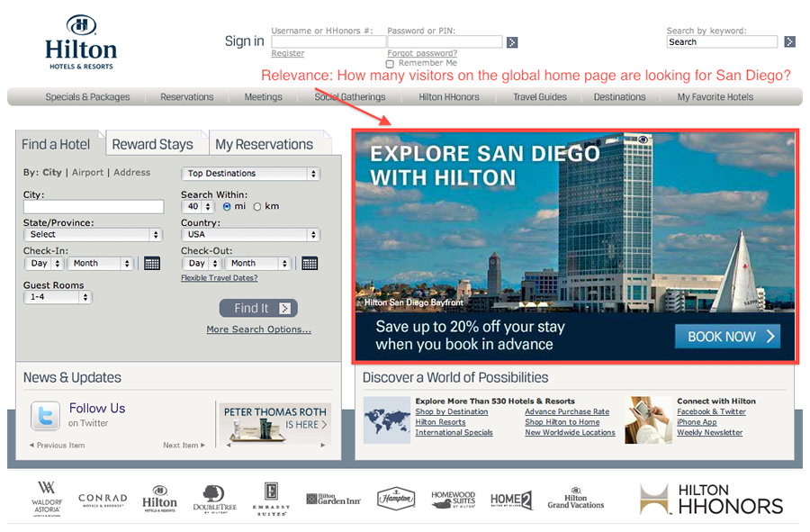
Task: Submit sign in with the arrow button
Action: coord(512,42)
